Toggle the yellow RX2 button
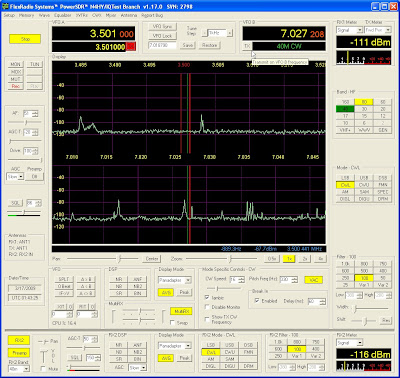Image resolution: width=400 pixels, height=378 pixels. point(19,340)
